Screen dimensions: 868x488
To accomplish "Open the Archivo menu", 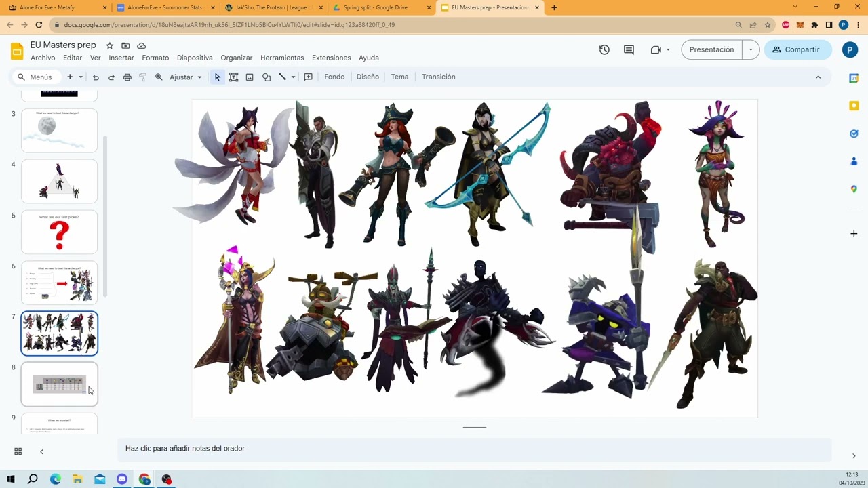I will [43, 58].
